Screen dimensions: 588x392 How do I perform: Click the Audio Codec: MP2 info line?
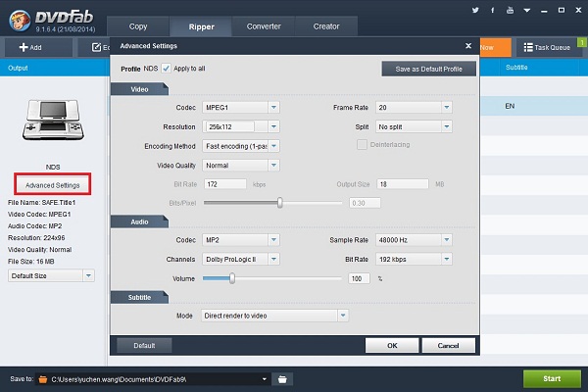point(35,225)
